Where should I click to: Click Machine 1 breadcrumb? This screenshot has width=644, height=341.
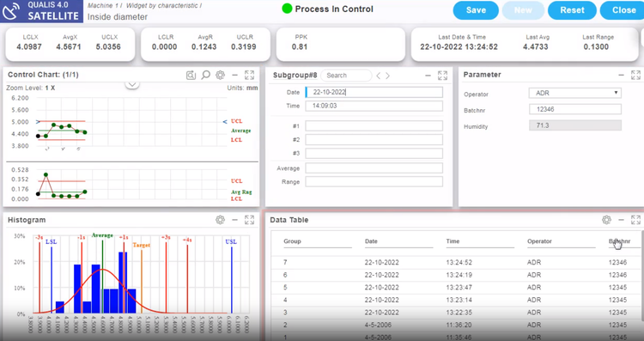pos(104,6)
